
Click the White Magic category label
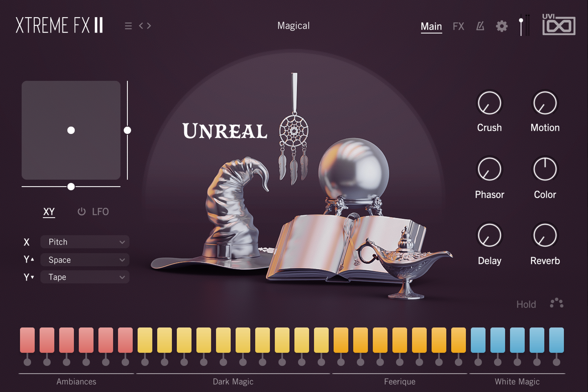[517, 382]
